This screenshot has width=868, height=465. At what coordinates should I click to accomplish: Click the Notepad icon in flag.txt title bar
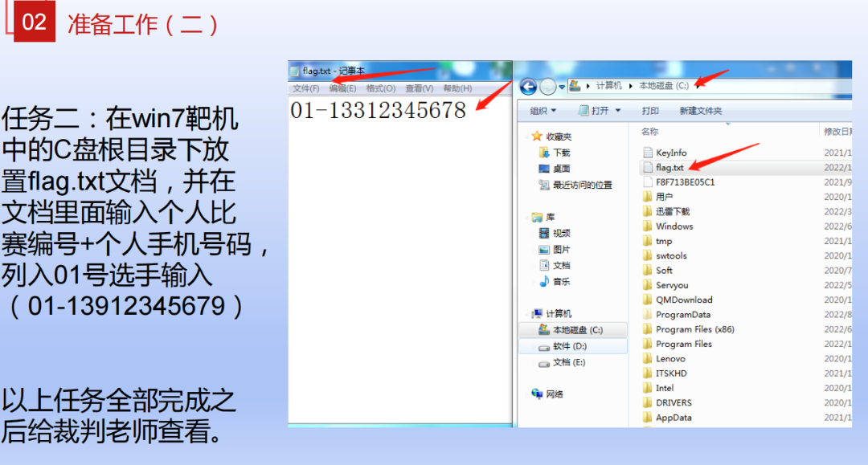(x=295, y=71)
